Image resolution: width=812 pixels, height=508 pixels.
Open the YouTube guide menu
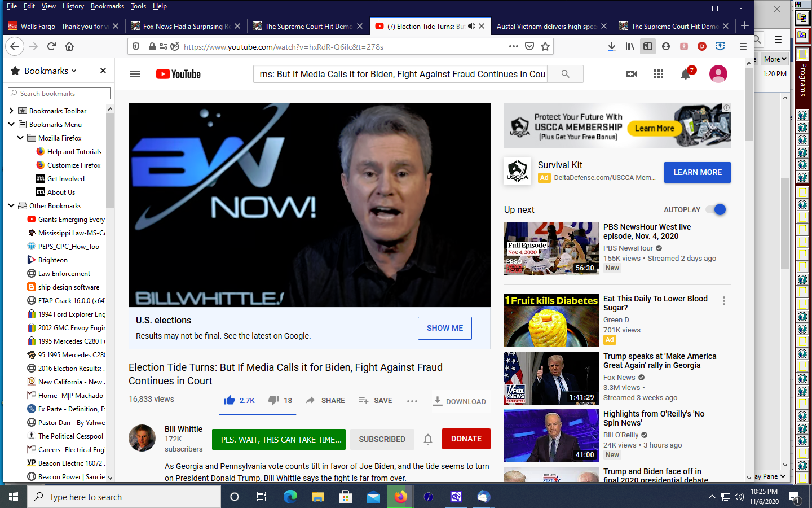(x=135, y=74)
